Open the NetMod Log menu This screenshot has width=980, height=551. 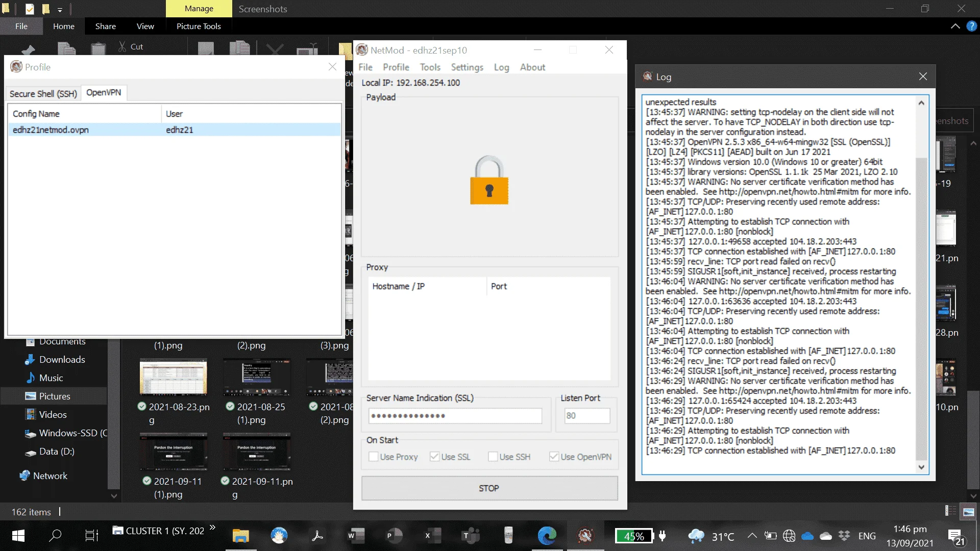[x=501, y=67]
